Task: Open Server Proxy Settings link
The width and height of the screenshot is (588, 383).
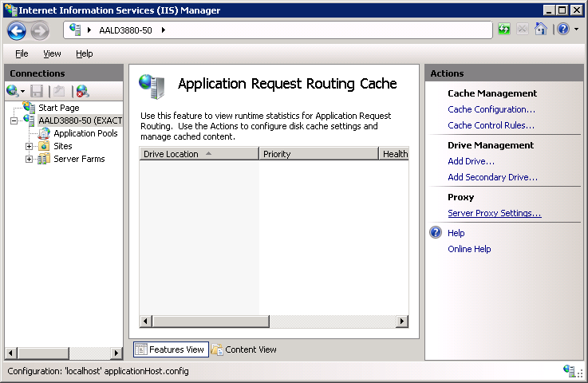Action: 495,213
